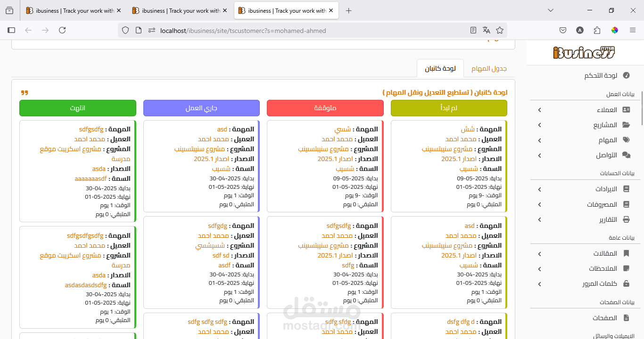Click the revenues receipt icon
The image size is (644, 339).
626,189
